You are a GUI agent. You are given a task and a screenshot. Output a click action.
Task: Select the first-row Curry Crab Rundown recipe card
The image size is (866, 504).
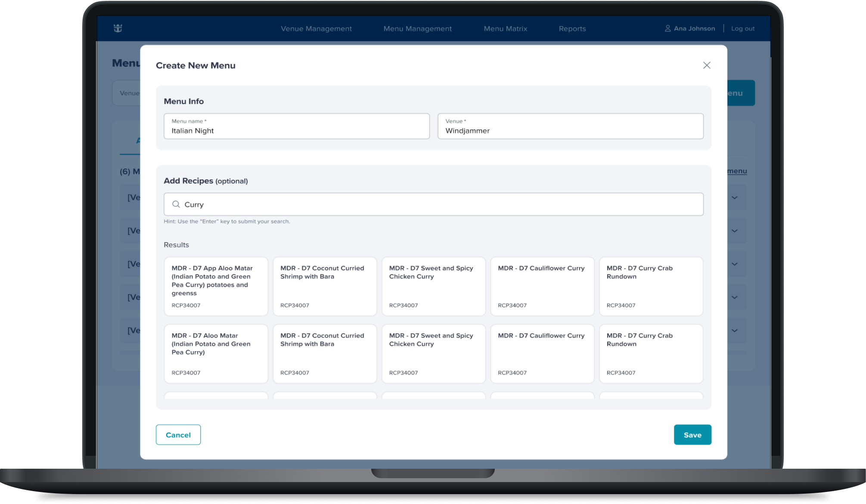tap(651, 286)
